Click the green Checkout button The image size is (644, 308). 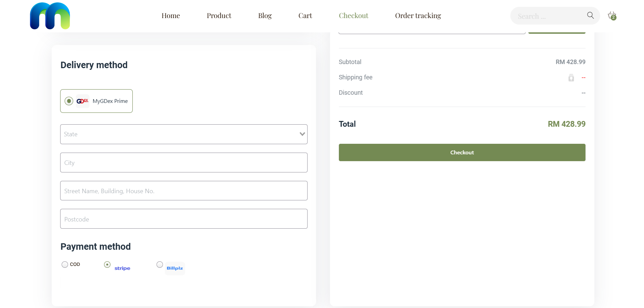tap(462, 152)
